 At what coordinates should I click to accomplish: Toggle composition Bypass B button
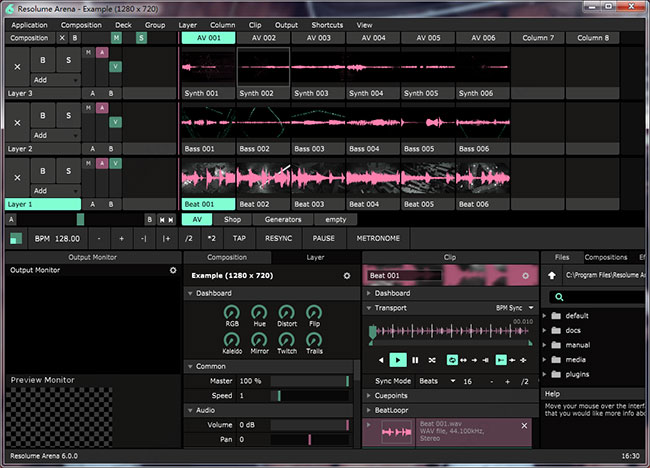pyautogui.click(x=75, y=38)
